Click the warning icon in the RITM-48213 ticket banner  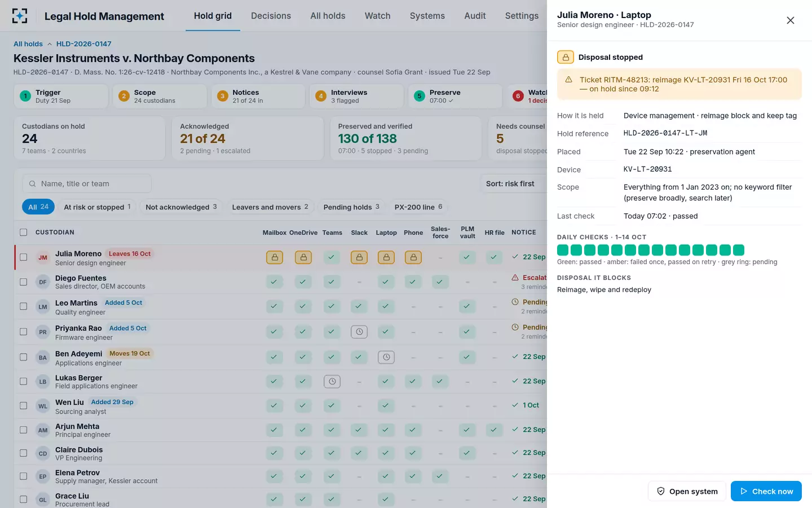pos(568,80)
